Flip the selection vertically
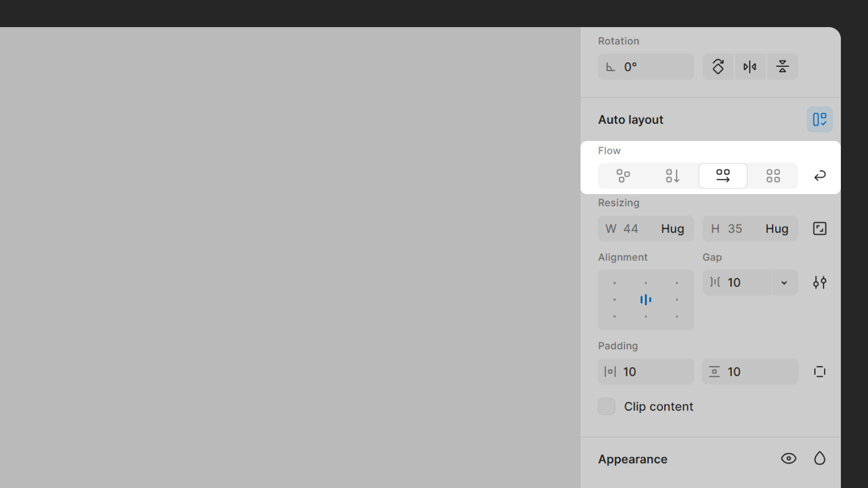868x488 pixels. [x=782, y=67]
